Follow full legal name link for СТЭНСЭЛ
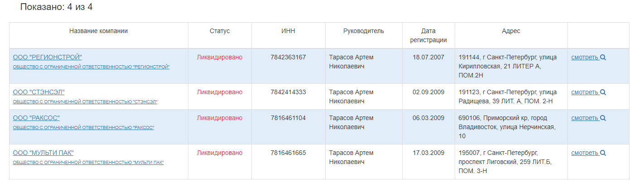 (x=85, y=102)
